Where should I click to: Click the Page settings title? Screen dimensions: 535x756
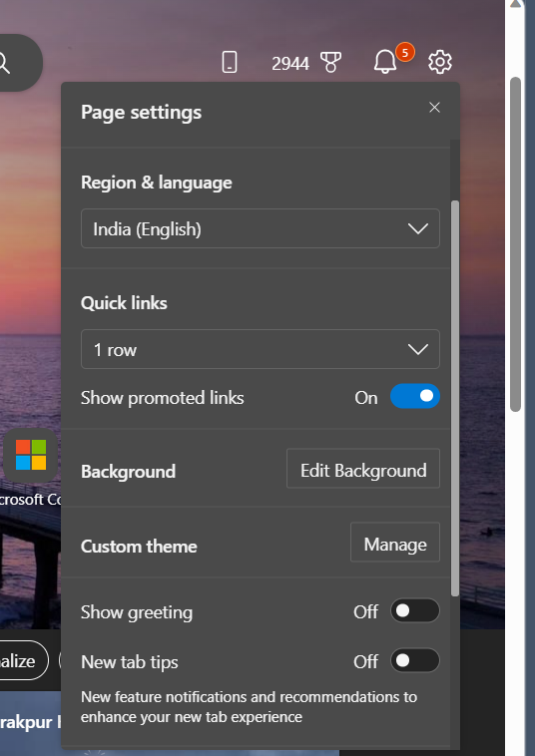(x=142, y=113)
